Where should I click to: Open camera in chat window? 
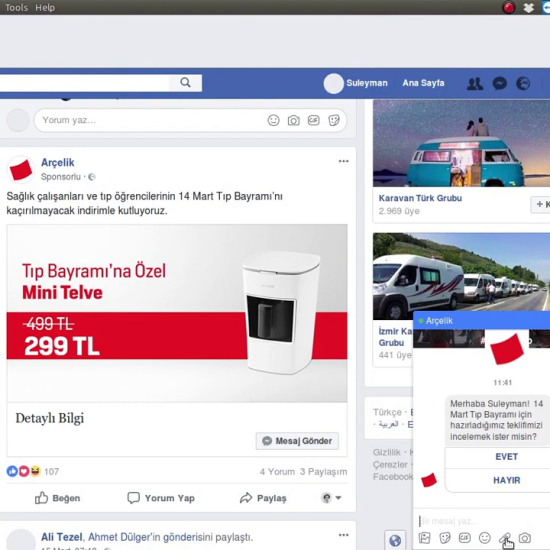tap(525, 538)
